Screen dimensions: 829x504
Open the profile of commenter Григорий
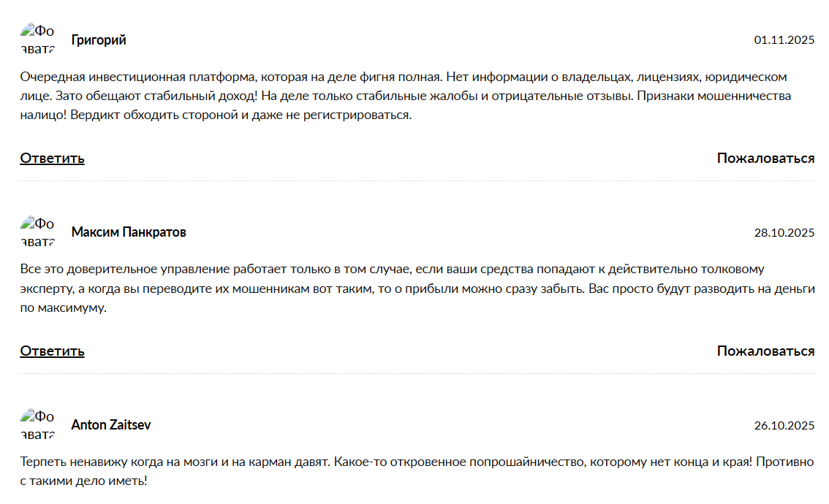point(99,40)
